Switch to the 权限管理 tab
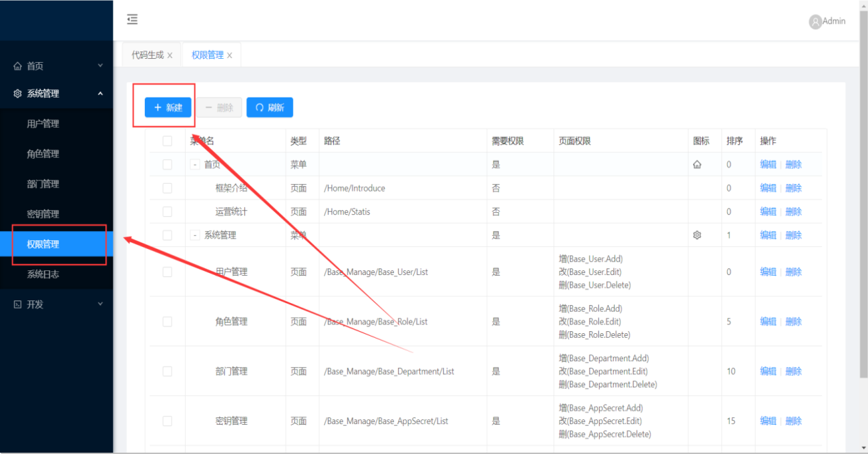Screen dimensions: 868x454 click(208, 55)
